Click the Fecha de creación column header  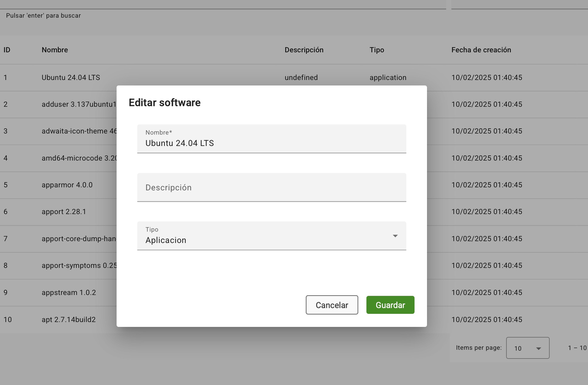tap(481, 50)
